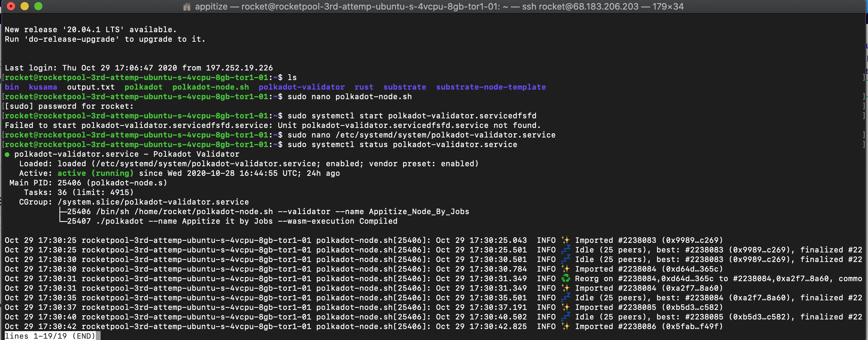Click "New release '20.04.1 LTS' available." text

tap(91, 30)
